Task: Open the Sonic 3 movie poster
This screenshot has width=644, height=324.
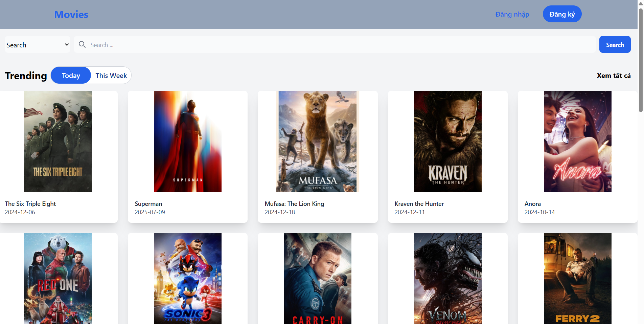Action: point(187,278)
